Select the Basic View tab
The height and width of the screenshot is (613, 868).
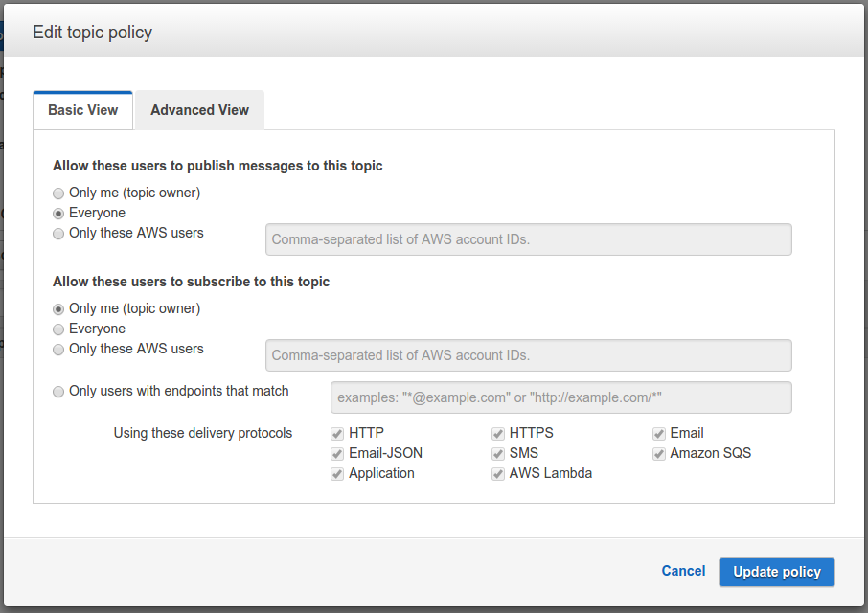tap(83, 110)
